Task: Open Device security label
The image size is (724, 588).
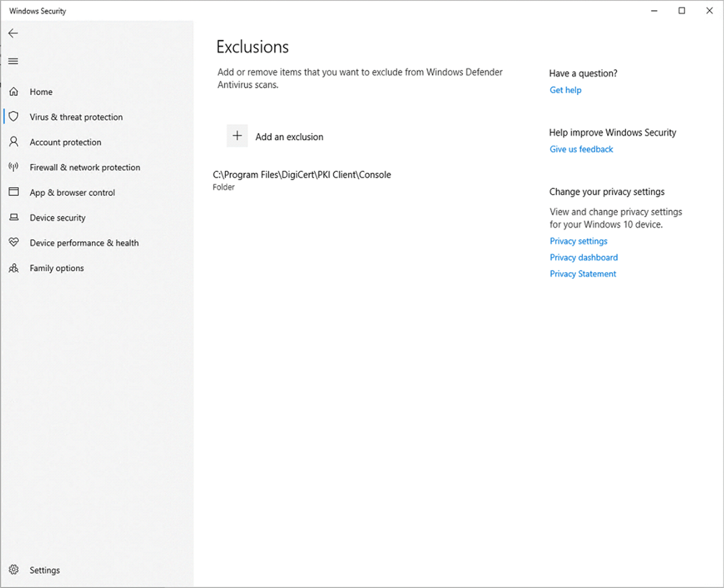Action: point(57,218)
